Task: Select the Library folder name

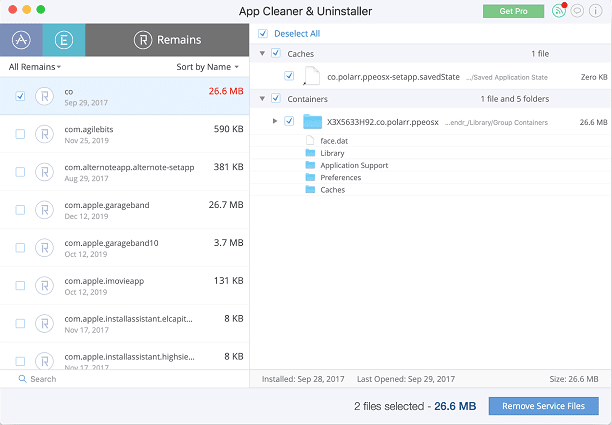Action: click(332, 153)
